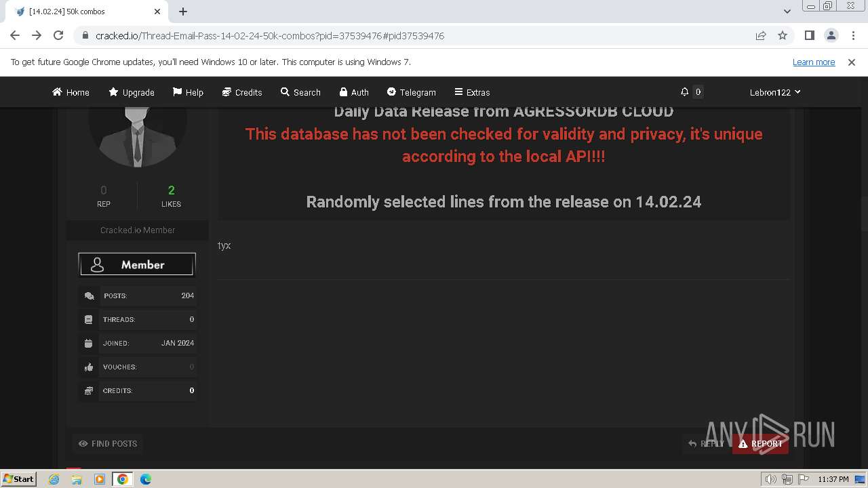Viewport: 868px width, 488px height.
Task: Click the 0 REP counter
Action: (x=104, y=196)
